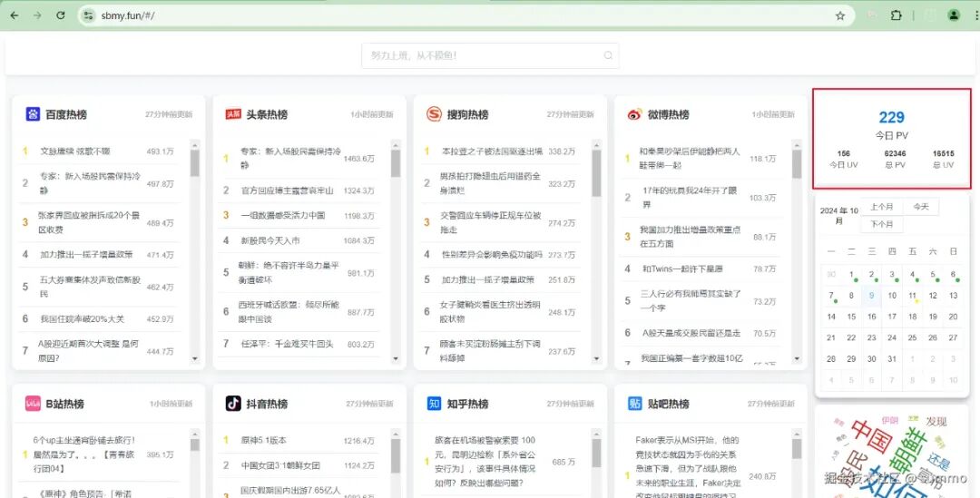The width and height of the screenshot is (980, 498).
Task: Click the 知乎热榜 blue logo
Action: click(x=434, y=403)
